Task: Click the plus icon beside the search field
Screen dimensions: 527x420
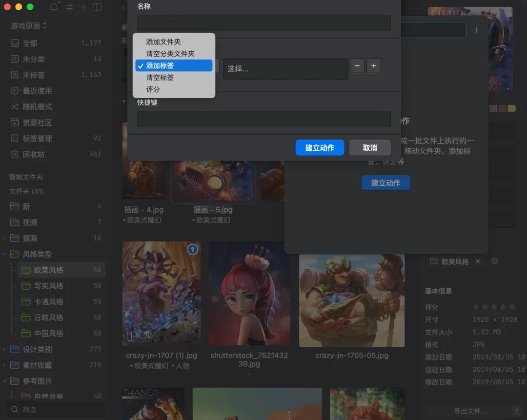Action: pos(477,30)
